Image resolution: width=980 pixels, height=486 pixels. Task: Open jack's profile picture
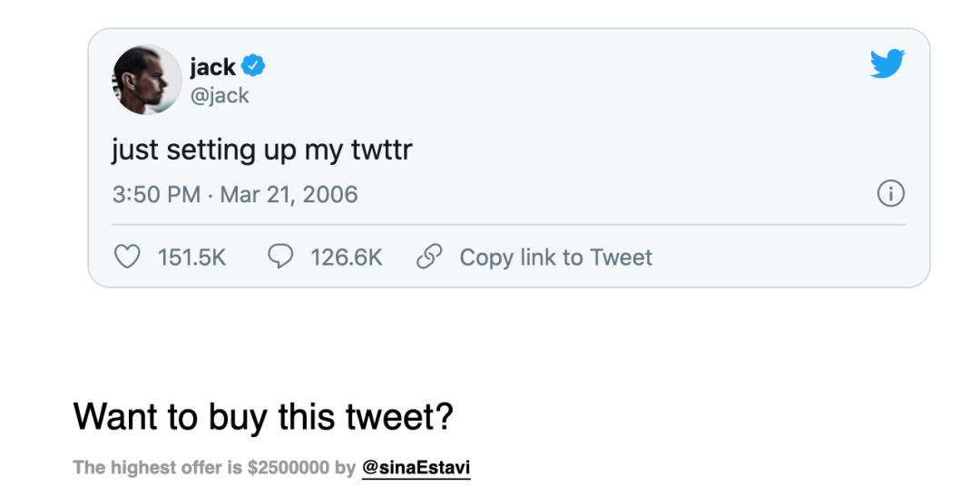[x=146, y=80]
